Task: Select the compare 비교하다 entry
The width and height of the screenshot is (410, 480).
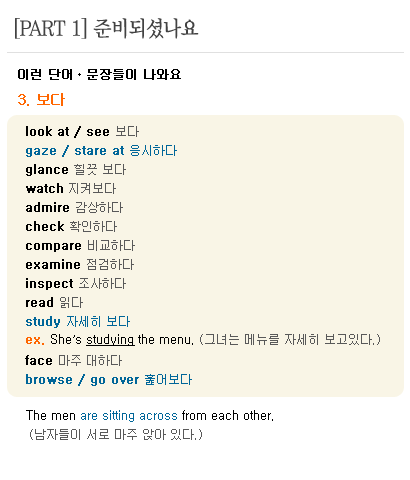Action: click(x=80, y=246)
